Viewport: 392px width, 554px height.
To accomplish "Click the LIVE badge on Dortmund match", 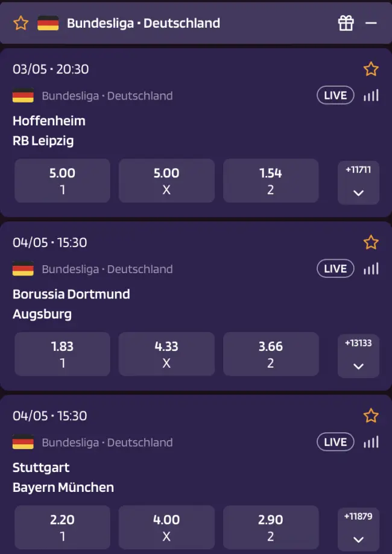I will click(335, 269).
